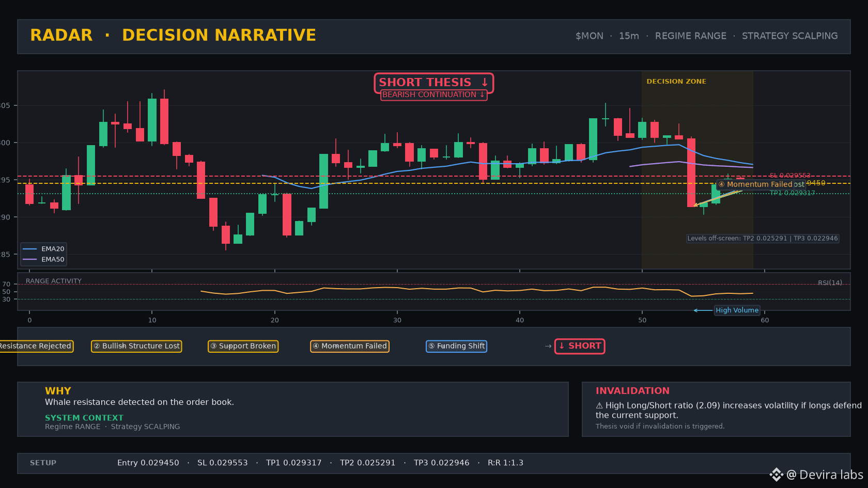
Task: Click the SETUP label in bottom bar
Action: click(x=43, y=463)
